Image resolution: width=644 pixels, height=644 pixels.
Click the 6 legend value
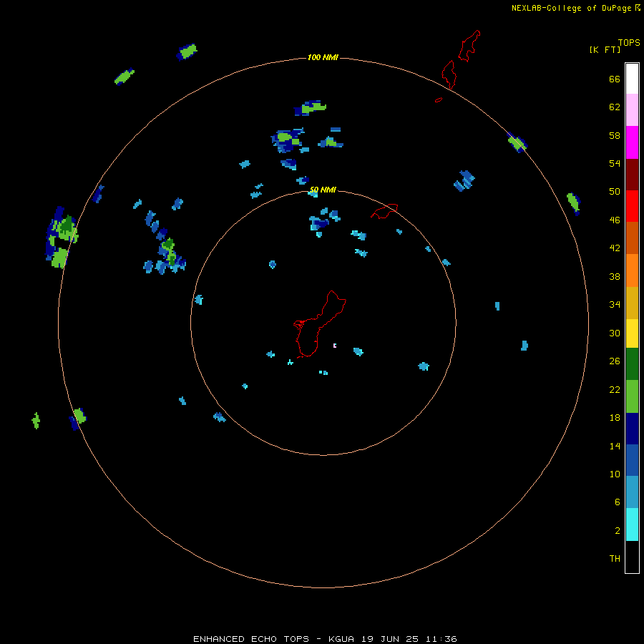(617, 502)
